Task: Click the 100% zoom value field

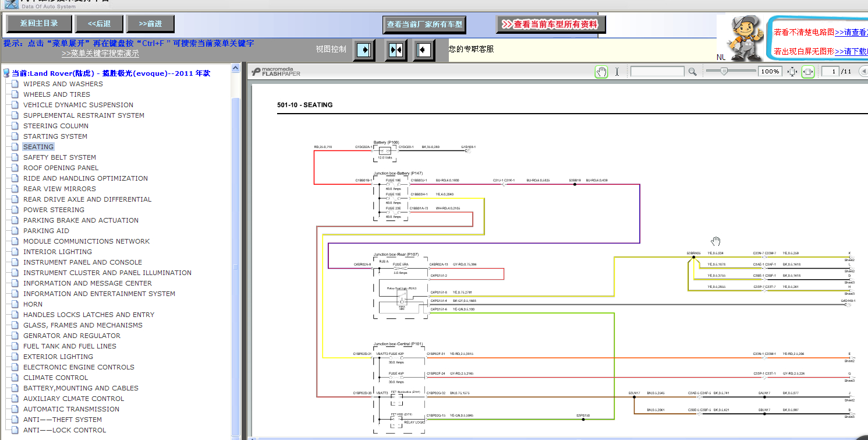Action: pos(770,72)
